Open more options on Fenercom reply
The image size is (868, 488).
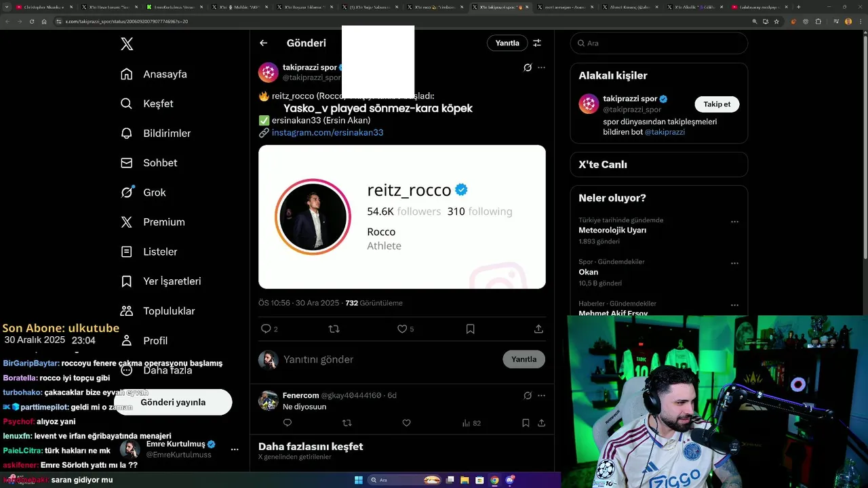pyautogui.click(x=541, y=395)
